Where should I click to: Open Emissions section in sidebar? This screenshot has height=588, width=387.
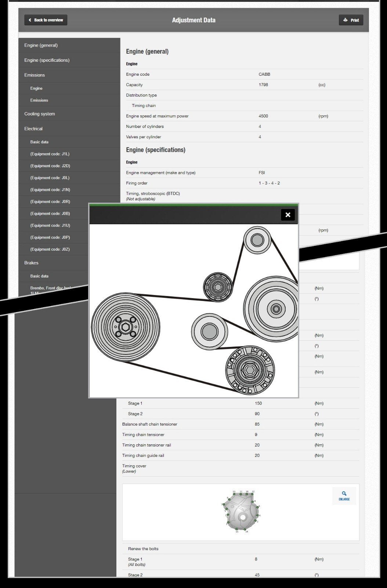(69, 75)
